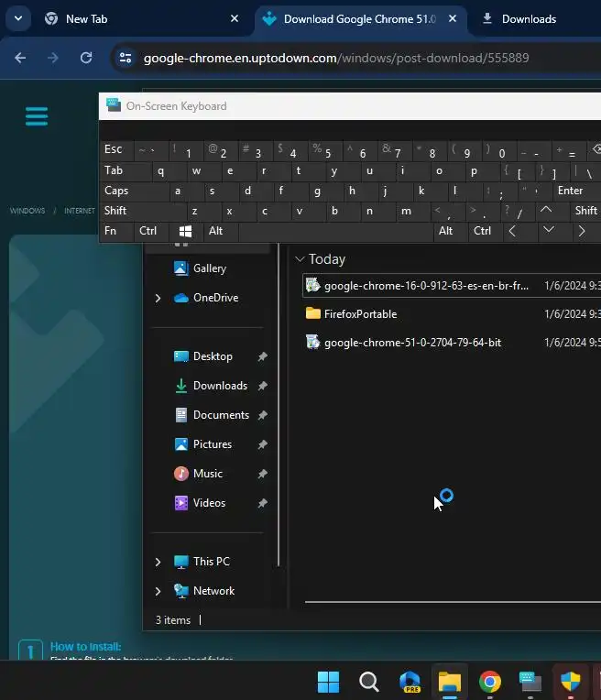Tap the space bar on On-Screen Keyboard
601x700 pixels.
point(336,231)
